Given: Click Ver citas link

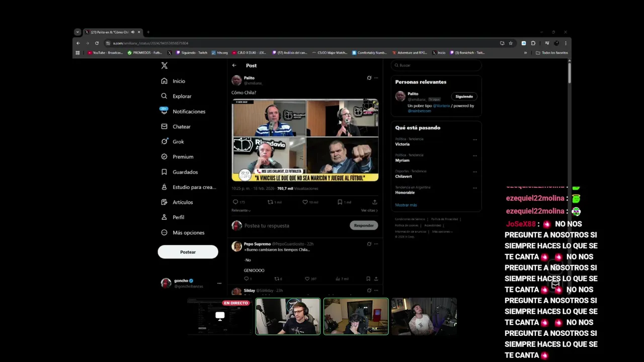Looking at the screenshot, I should (369, 210).
